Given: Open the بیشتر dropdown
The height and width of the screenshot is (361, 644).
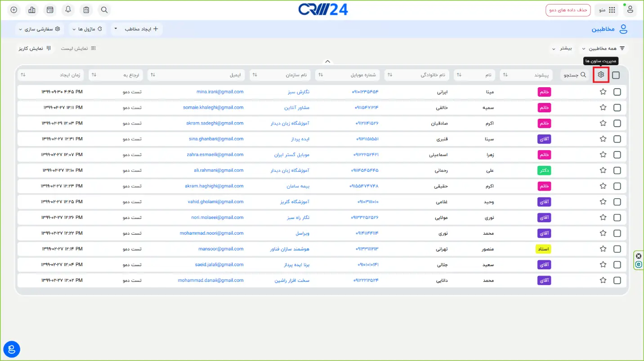Looking at the screenshot, I should [x=562, y=48].
